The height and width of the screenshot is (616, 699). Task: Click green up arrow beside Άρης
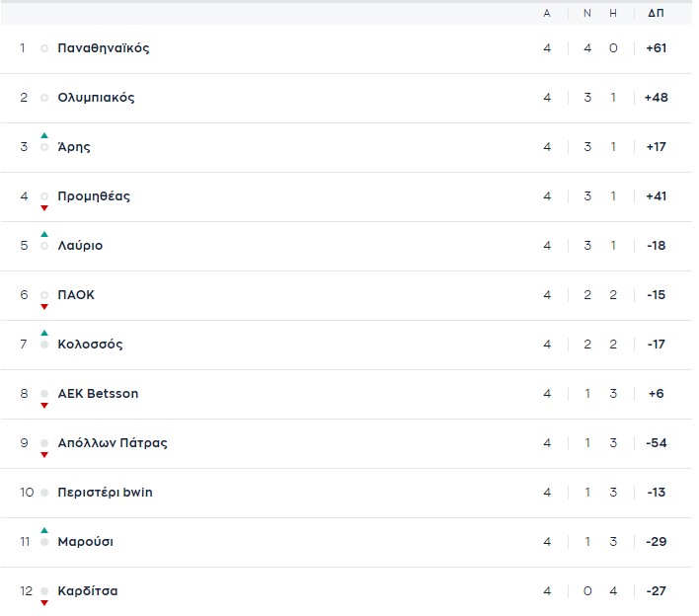click(x=44, y=135)
